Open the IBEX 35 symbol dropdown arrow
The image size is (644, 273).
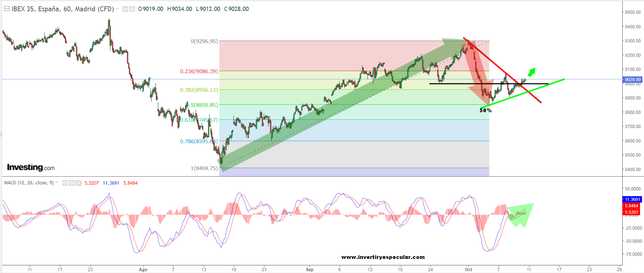click(x=117, y=9)
